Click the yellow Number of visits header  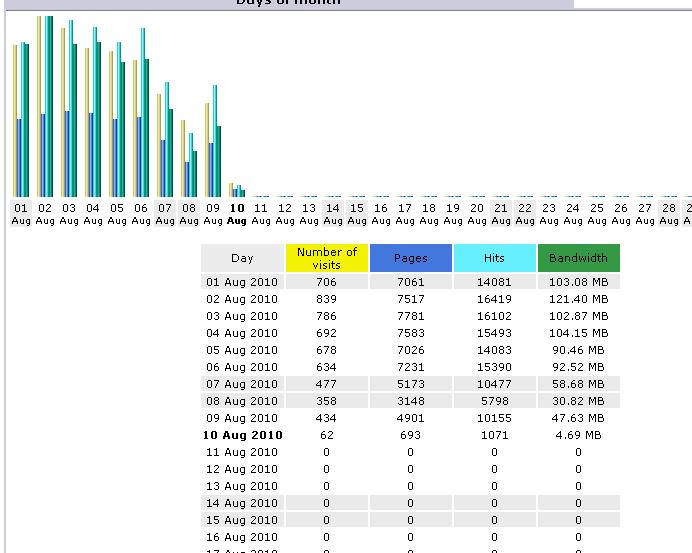[x=326, y=258]
